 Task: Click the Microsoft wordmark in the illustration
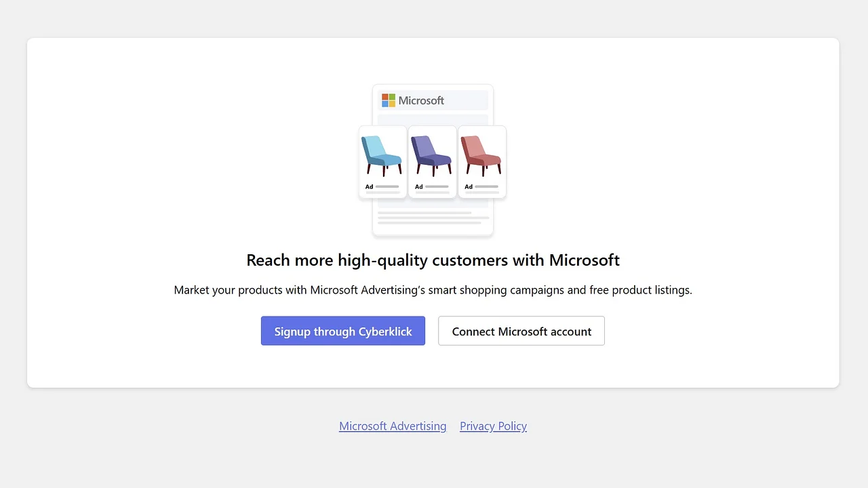(421, 100)
